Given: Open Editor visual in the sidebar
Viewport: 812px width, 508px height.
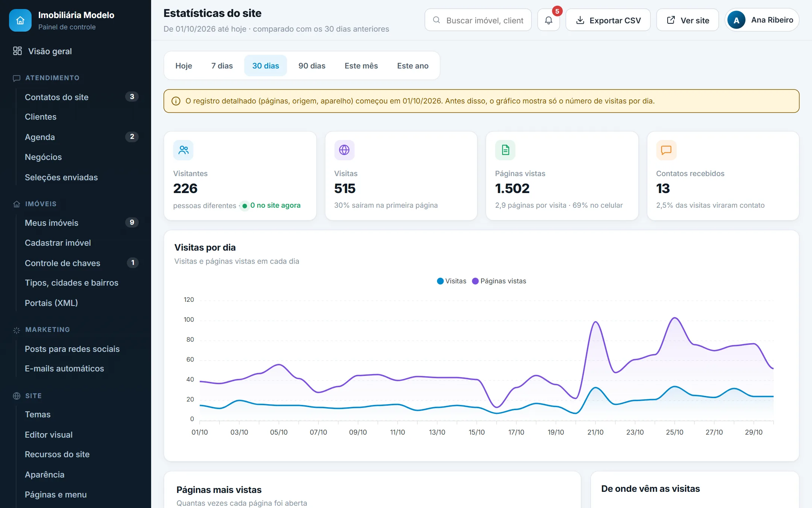Looking at the screenshot, I should pos(82,435).
